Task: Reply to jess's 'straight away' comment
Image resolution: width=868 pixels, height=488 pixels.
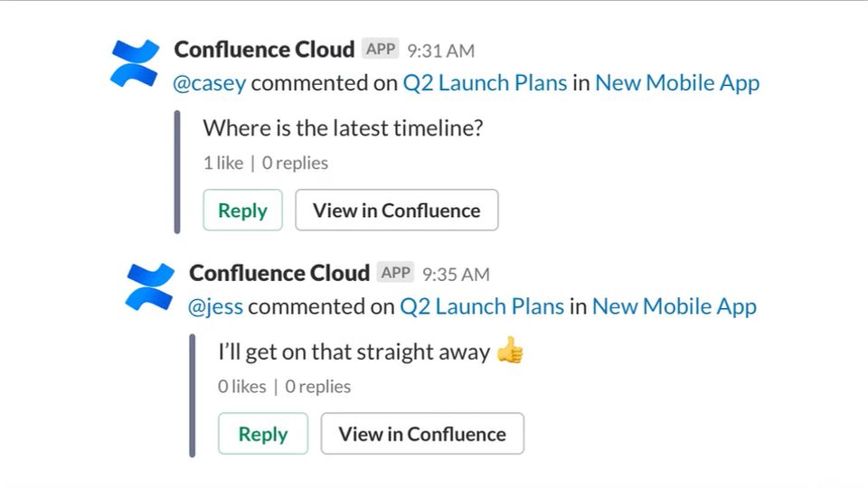Action: (262, 434)
